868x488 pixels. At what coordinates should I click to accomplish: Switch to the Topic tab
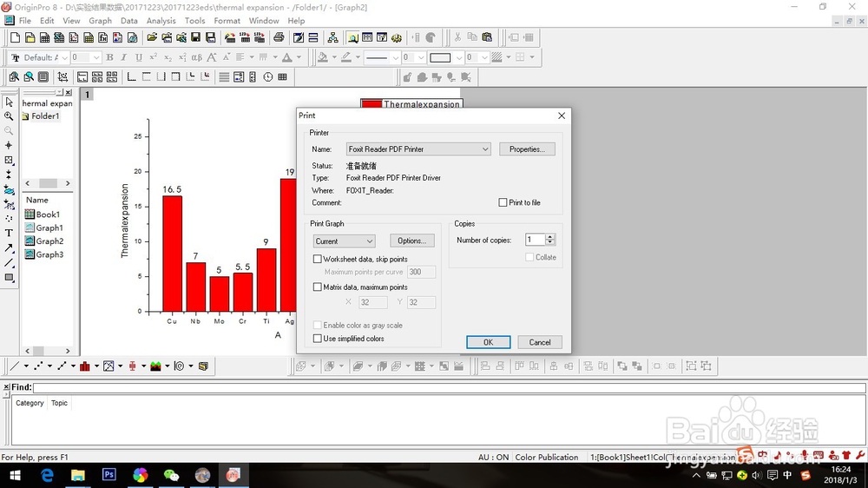59,403
